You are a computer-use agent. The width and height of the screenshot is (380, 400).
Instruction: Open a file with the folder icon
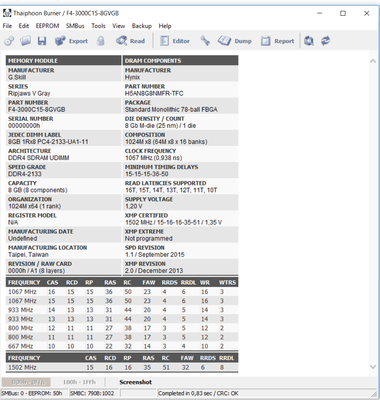pos(25,41)
